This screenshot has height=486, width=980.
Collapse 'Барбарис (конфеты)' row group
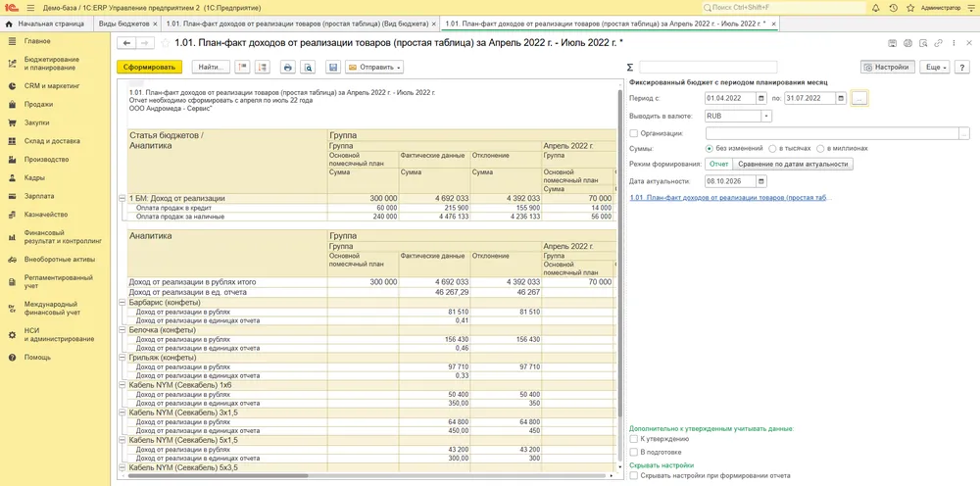tap(122, 302)
